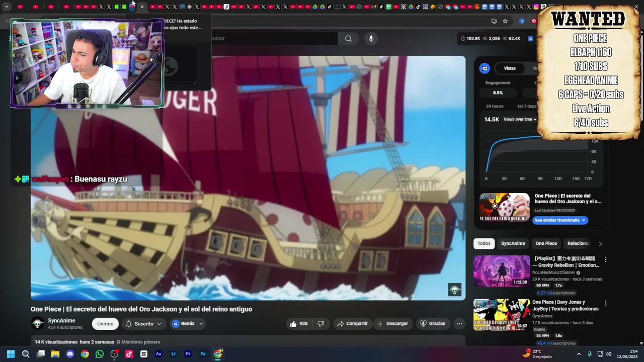The image size is (644, 362).
Task: Click the weather widget showing 23°C
Action: click(537, 354)
